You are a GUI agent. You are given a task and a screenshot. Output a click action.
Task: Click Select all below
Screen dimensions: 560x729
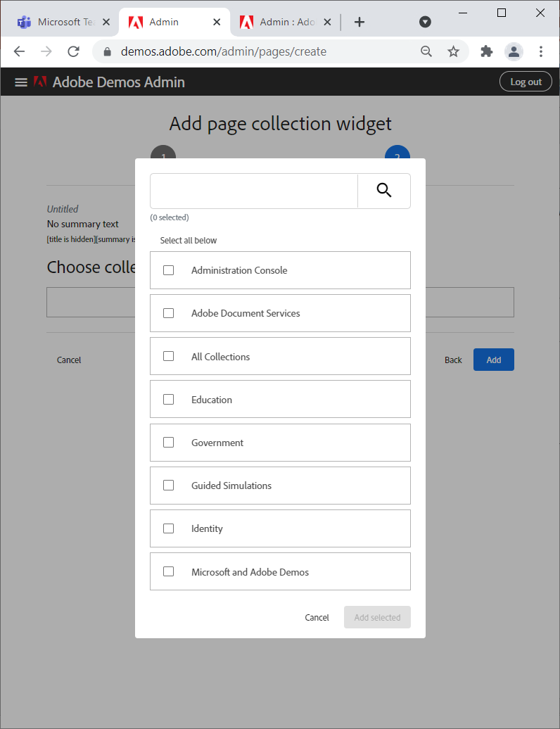[x=189, y=241]
